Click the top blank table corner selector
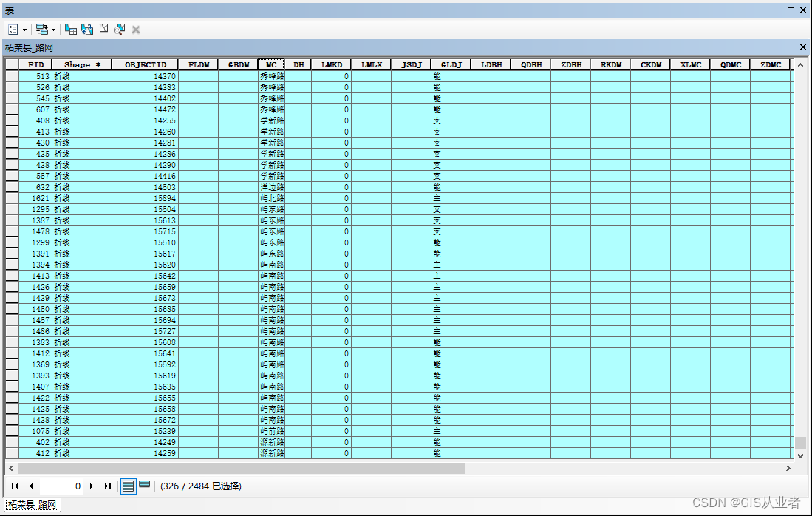Image resolution: width=812 pixels, height=516 pixels. point(12,65)
